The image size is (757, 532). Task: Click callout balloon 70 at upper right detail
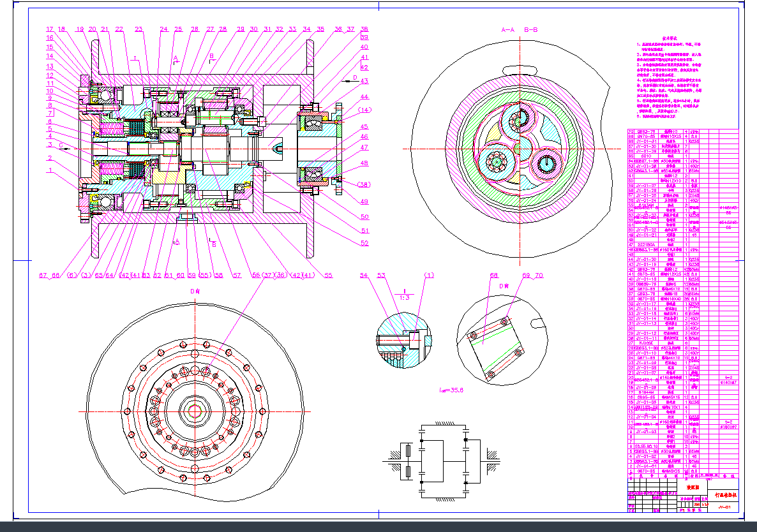tap(538, 276)
